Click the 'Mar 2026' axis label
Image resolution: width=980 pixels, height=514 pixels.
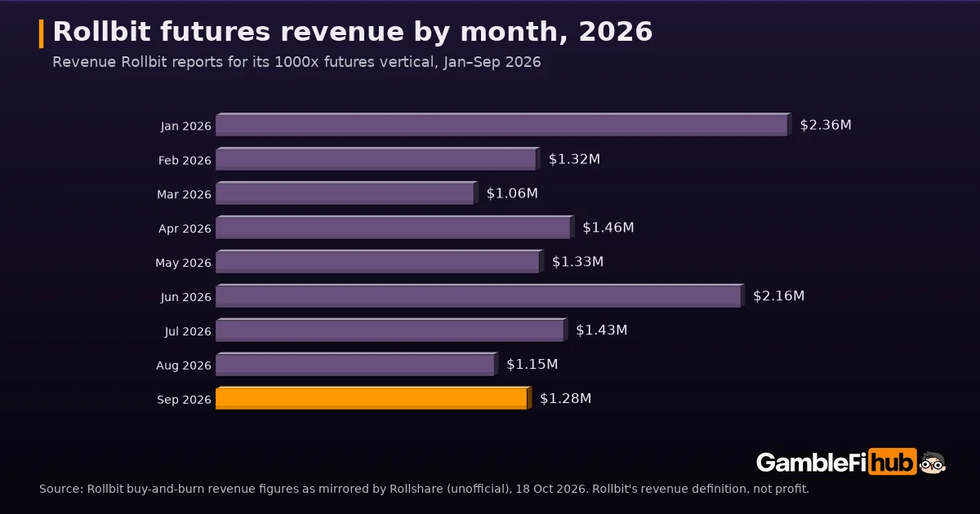pyautogui.click(x=184, y=195)
